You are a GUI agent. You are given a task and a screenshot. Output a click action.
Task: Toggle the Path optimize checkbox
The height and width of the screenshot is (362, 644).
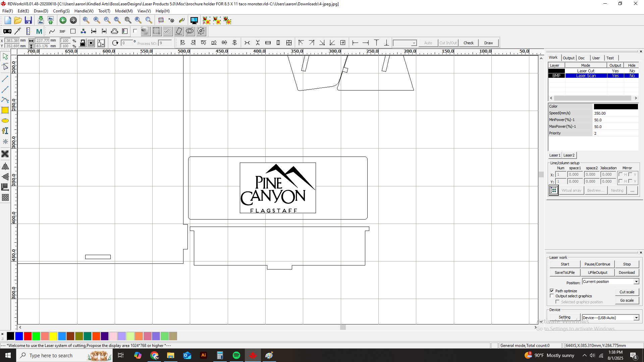(552, 291)
